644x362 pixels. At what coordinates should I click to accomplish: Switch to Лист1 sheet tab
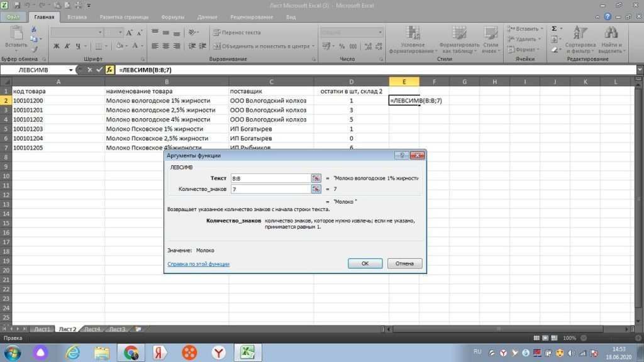[42, 329]
